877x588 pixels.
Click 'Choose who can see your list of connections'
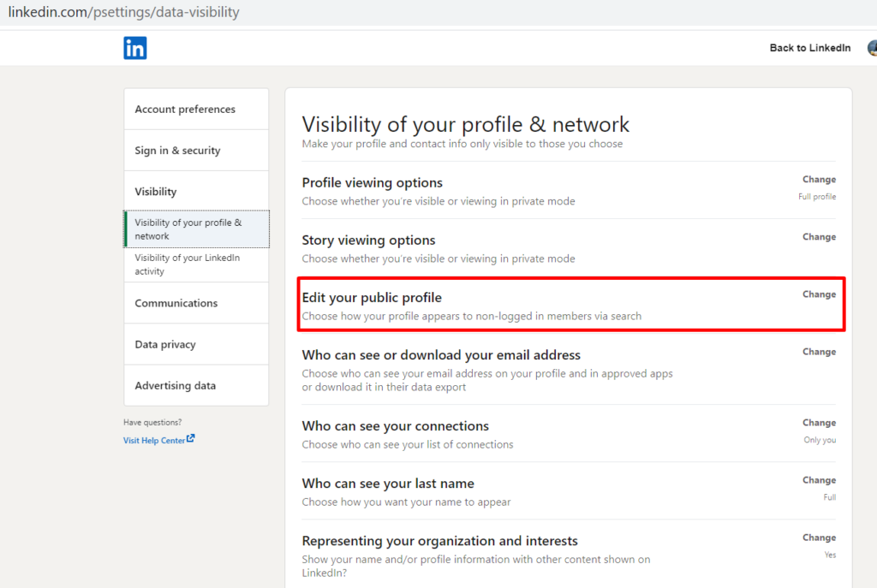tap(408, 445)
